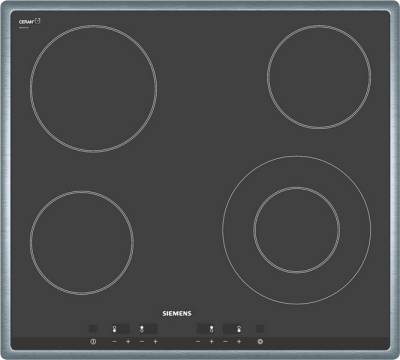400x360 pixels.
Task: Tap the dual-zone ring icon on the far right
Action: point(260,342)
